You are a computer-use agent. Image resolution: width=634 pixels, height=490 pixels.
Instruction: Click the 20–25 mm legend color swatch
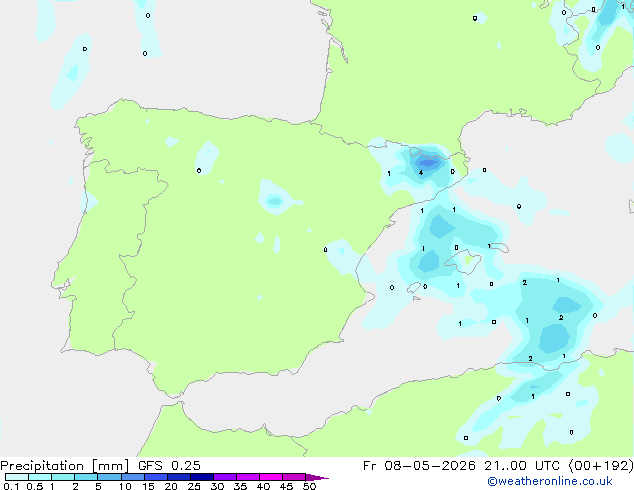(178, 477)
